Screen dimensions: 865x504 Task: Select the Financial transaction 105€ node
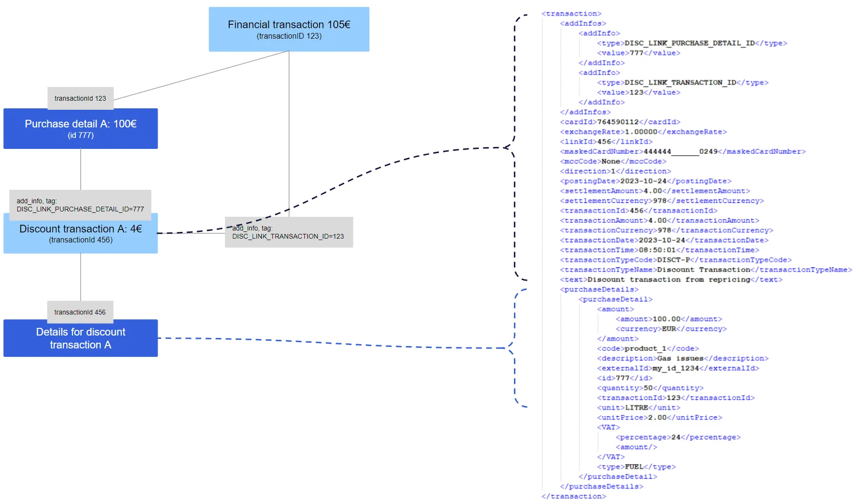[x=288, y=29]
